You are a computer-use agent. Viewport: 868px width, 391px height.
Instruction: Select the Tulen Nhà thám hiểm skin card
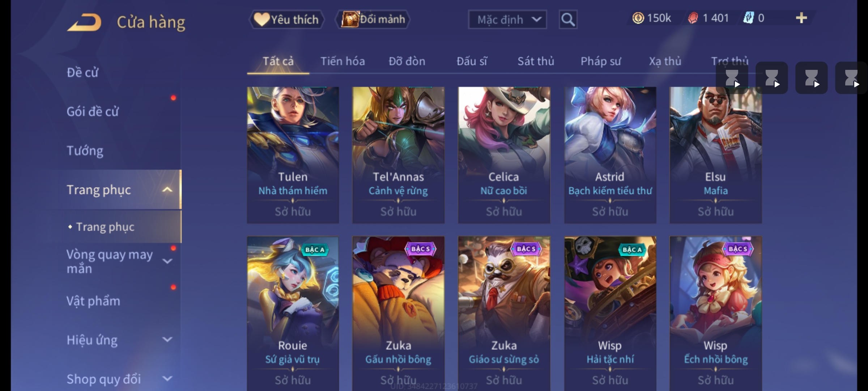pos(293,155)
